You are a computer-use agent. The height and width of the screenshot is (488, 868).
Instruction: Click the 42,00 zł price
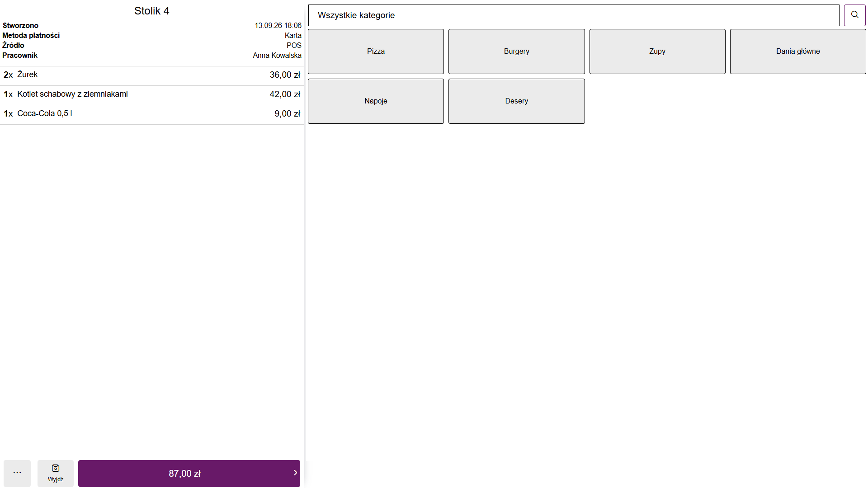pyautogui.click(x=285, y=94)
